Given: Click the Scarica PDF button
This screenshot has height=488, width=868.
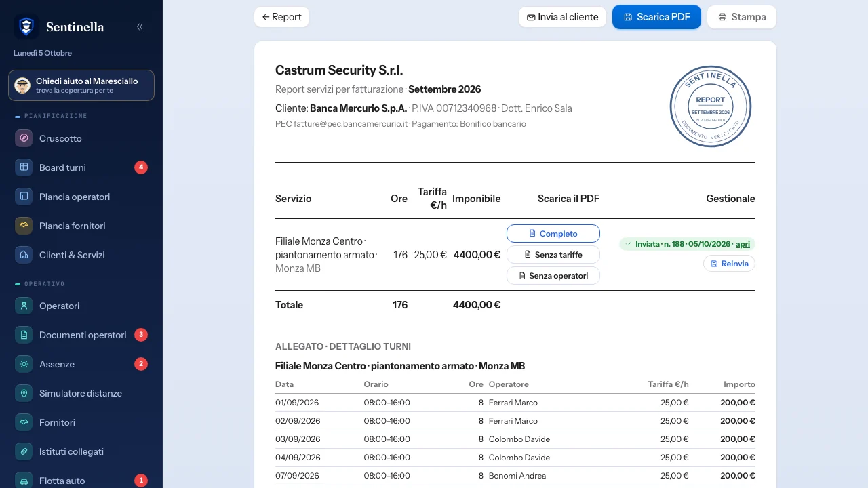Looking at the screenshot, I should click(656, 17).
